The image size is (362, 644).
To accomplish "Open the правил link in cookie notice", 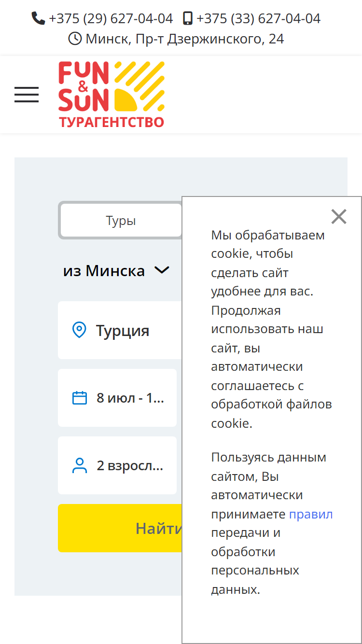I will coord(311,514).
